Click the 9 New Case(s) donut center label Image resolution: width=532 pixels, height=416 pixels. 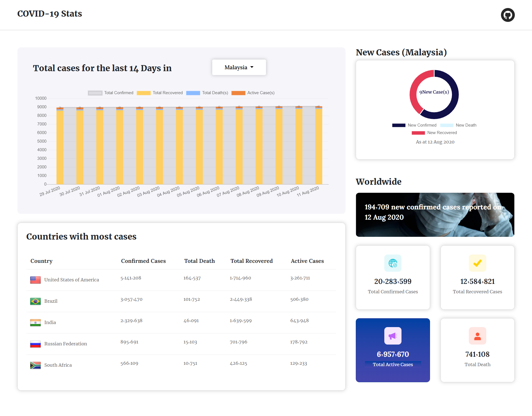[x=434, y=92]
